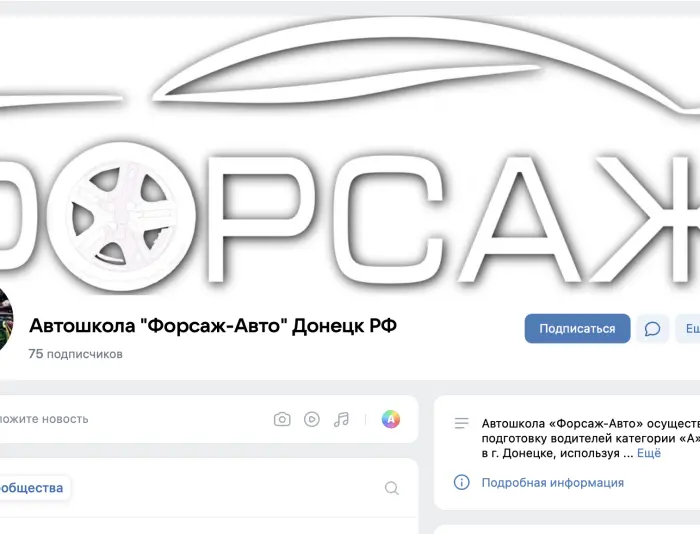Screen dimensions: 700x534
Task: Search the wall using the magnifier icon
Action: [x=392, y=488]
